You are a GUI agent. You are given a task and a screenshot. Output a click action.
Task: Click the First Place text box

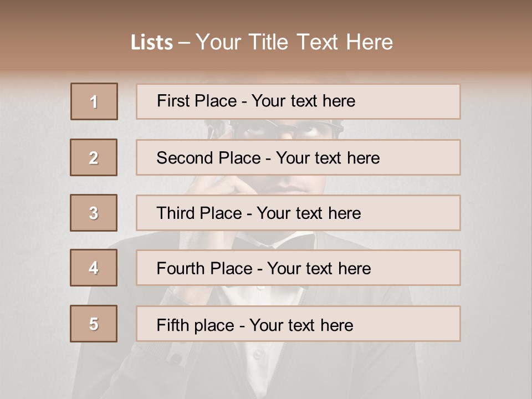click(x=298, y=101)
